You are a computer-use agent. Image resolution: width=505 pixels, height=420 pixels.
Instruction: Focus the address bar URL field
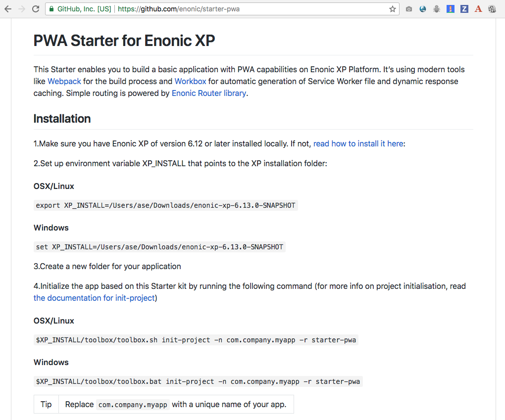tap(222, 9)
